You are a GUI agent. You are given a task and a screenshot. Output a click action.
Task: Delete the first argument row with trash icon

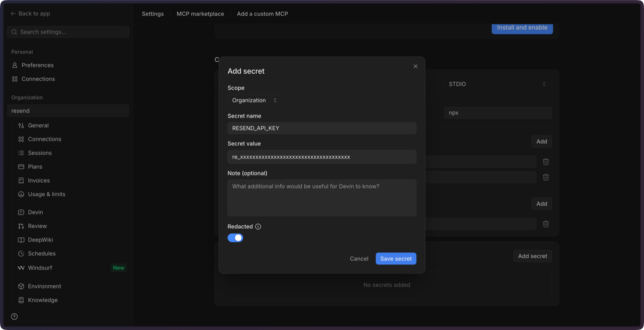(546, 162)
